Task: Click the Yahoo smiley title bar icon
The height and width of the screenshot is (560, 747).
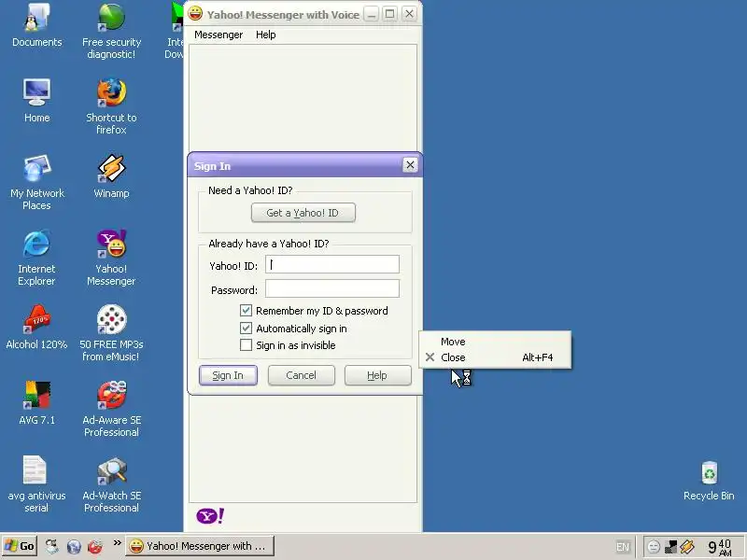Action: click(x=195, y=13)
